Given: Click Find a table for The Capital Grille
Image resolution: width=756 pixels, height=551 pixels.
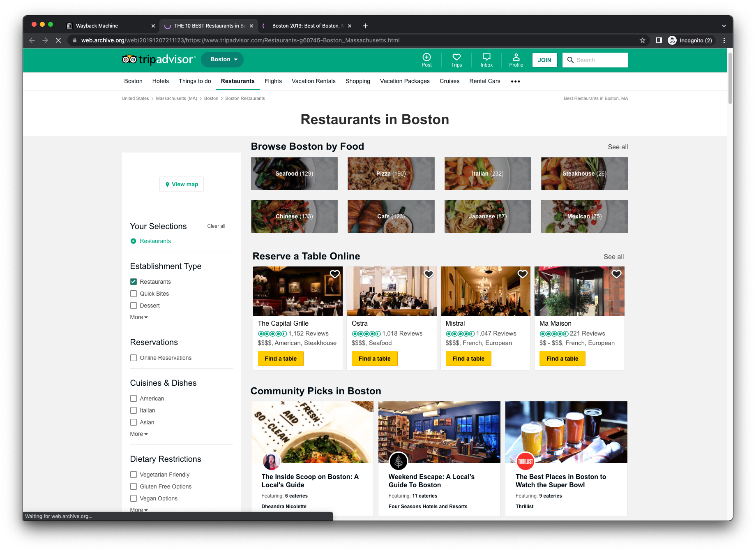Looking at the screenshot, I should point(281,358).
